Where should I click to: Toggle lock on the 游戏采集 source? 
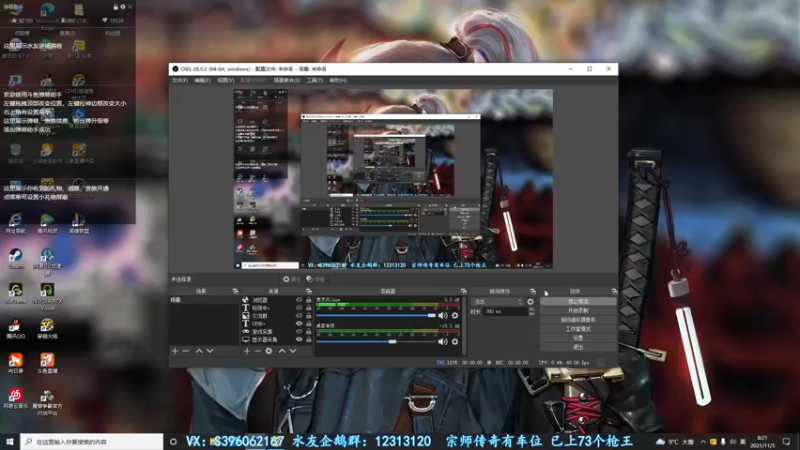coord(308,332)
